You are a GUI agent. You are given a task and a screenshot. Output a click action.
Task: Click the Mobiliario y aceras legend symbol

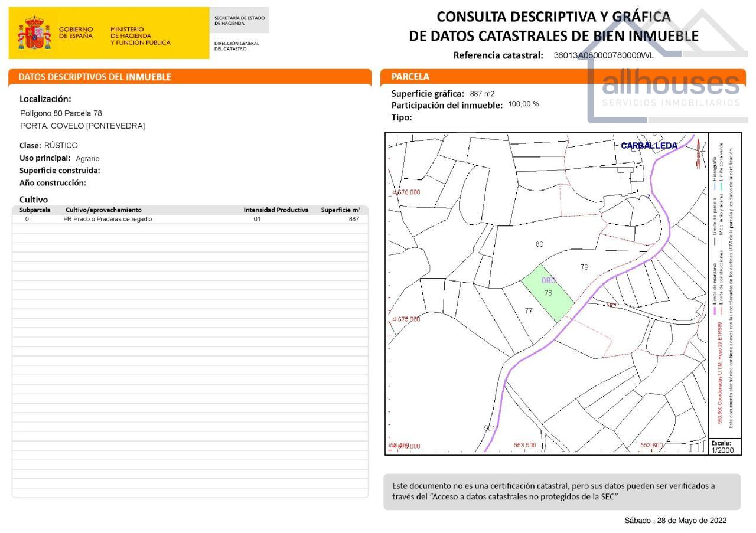721,242
